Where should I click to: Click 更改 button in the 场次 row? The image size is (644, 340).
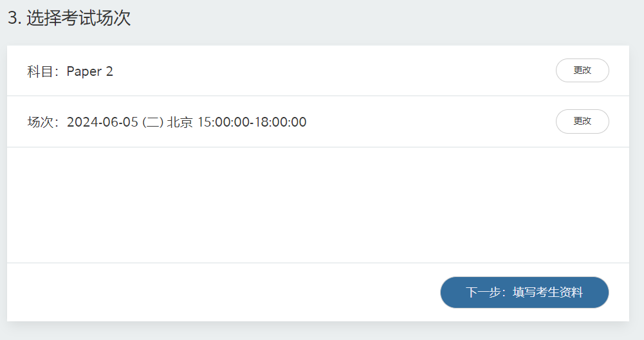[582, 121]
